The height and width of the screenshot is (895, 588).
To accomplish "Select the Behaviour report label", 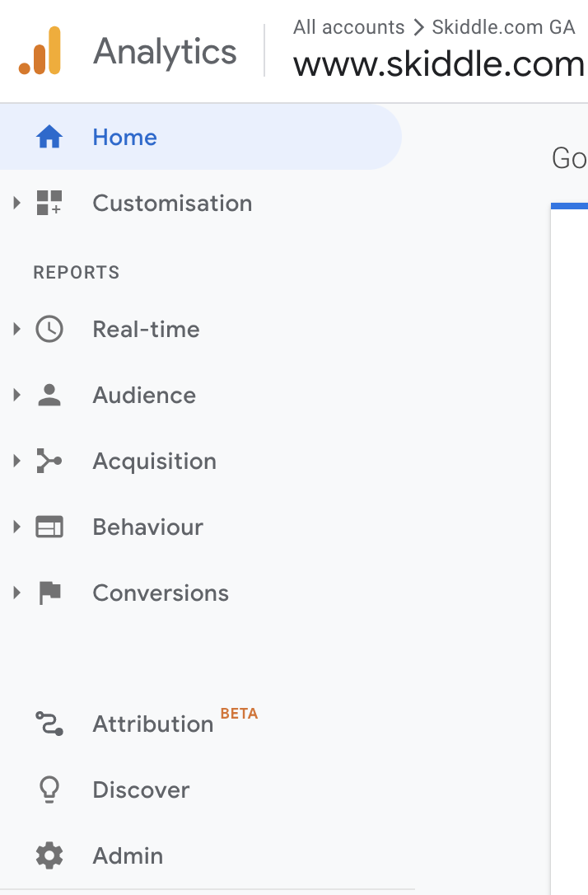I will 147,527.
